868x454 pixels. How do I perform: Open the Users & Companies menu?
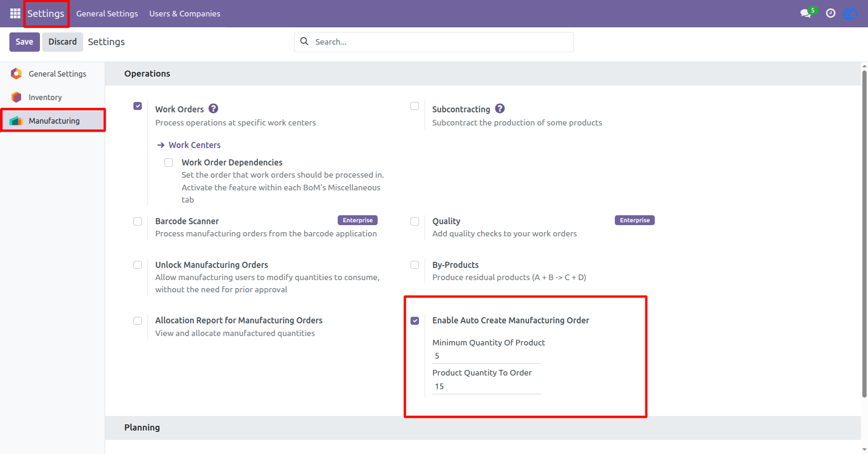[185, 14]
